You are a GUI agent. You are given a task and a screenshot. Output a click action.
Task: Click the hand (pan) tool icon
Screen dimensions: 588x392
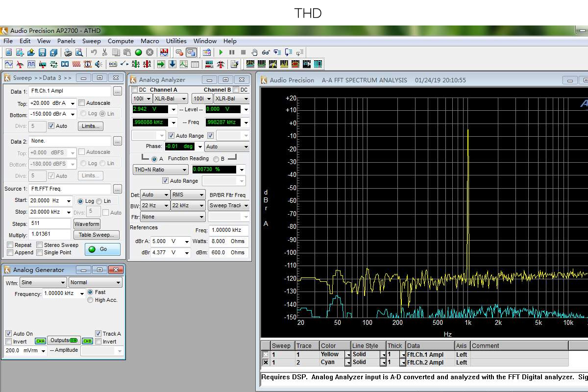pyautogui.click(x=254, y=52)
